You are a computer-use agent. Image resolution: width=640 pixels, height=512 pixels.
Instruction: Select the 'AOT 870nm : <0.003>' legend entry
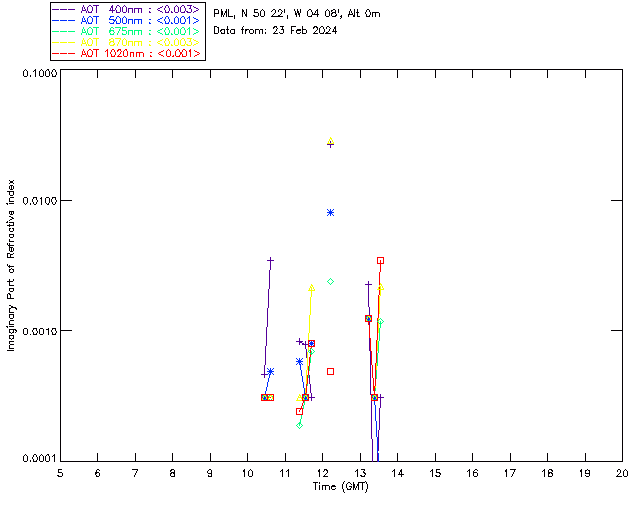click(x=126, y=42)
